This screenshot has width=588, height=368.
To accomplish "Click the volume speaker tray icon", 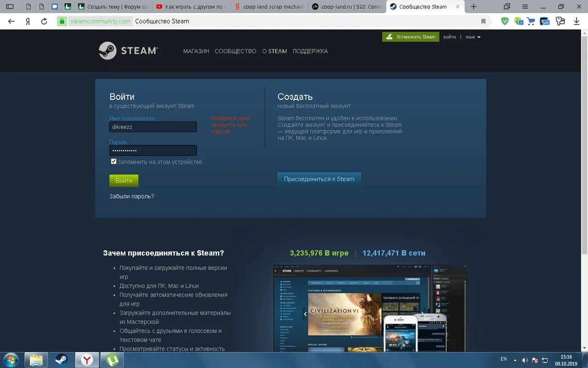I will tap(525, 360).
